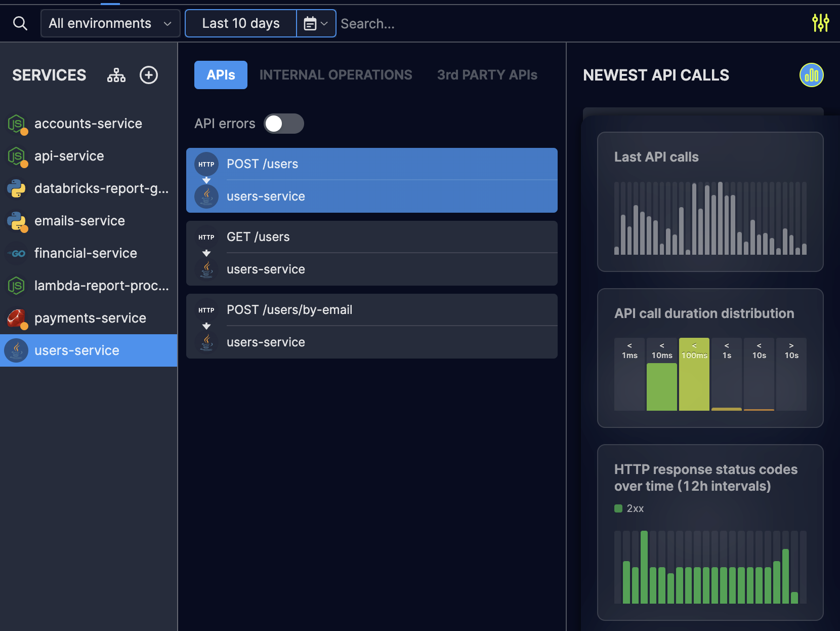Viewport: 840px width, 631px height.
Task: Select the < 100ms duration bucket
Action: [694, 374]
